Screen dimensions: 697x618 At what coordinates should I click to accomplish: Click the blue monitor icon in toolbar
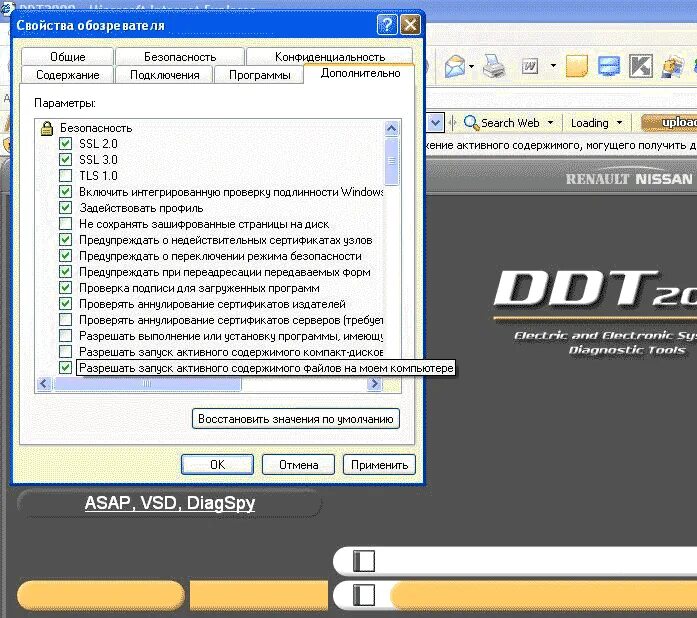tap(609, 66)
